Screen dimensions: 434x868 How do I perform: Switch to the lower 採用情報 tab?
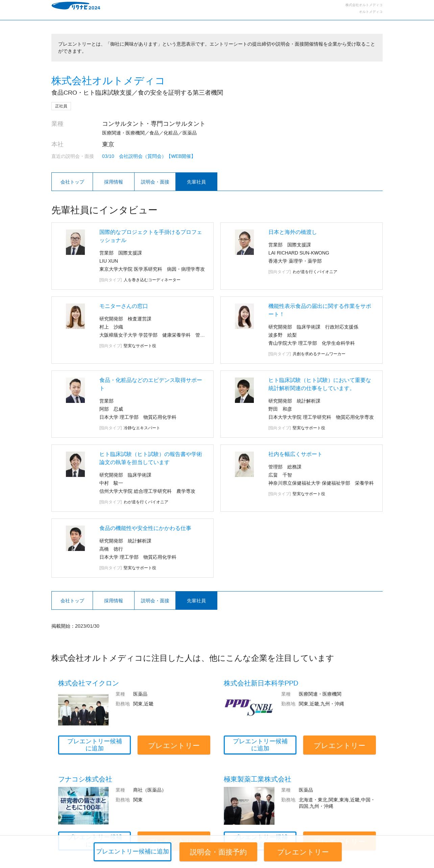114,601
